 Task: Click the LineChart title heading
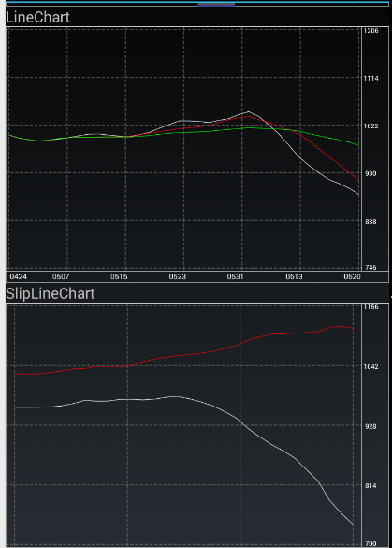[37, 17]
